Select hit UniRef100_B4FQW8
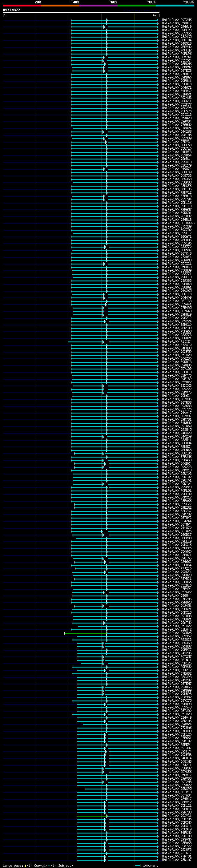 [x=177, y=349]
